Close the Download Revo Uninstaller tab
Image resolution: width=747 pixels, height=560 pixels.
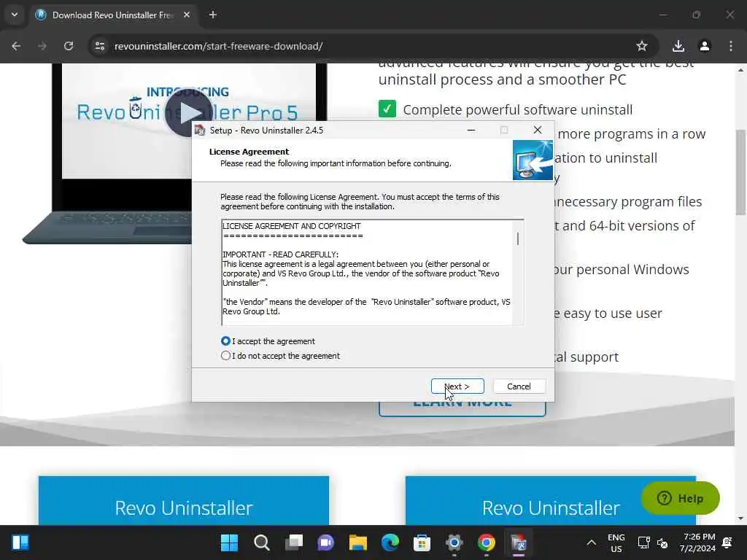pyautogui.click(x=187, y=15)
